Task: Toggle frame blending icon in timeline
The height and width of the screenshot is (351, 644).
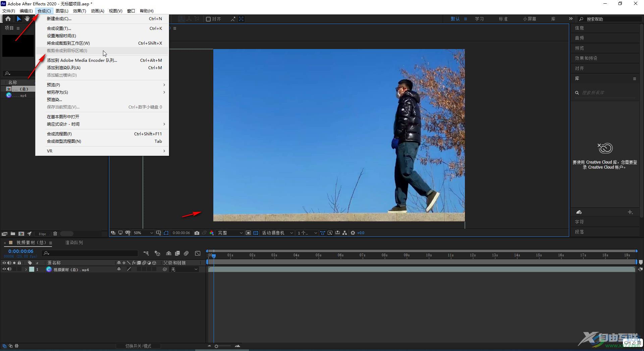Action: 177,253
